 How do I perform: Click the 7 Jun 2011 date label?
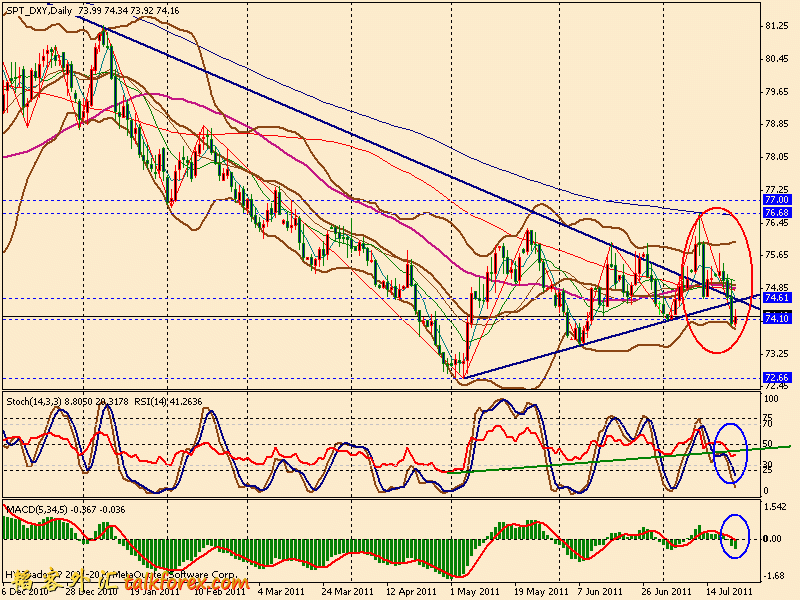(600, 591)
